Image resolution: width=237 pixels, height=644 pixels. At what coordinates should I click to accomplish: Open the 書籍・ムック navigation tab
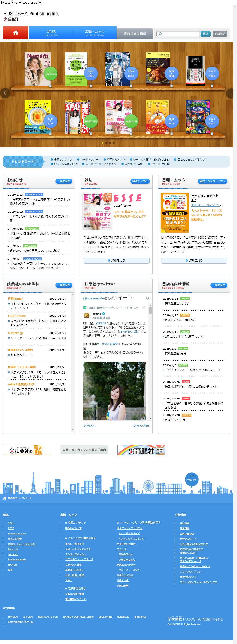point(95,33)
